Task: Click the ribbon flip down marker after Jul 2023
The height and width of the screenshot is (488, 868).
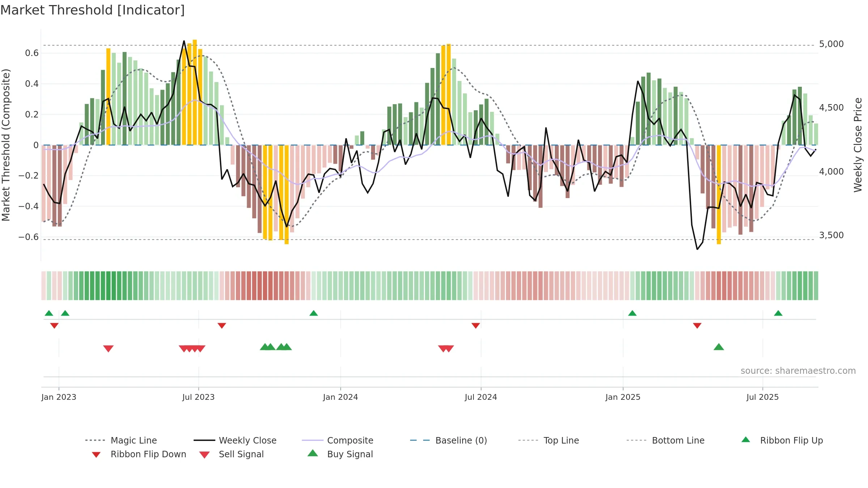Action: point(222,326)
